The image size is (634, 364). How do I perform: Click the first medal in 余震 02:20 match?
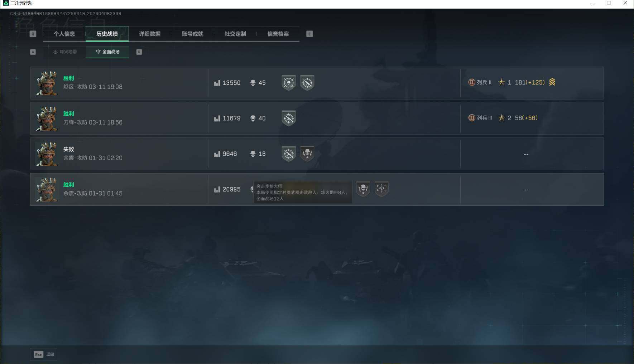288,154
